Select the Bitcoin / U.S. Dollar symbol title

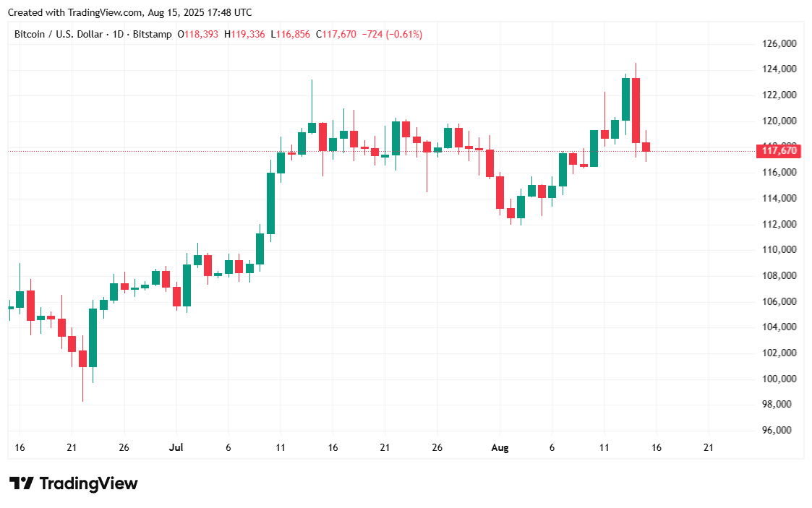[58, 34]
